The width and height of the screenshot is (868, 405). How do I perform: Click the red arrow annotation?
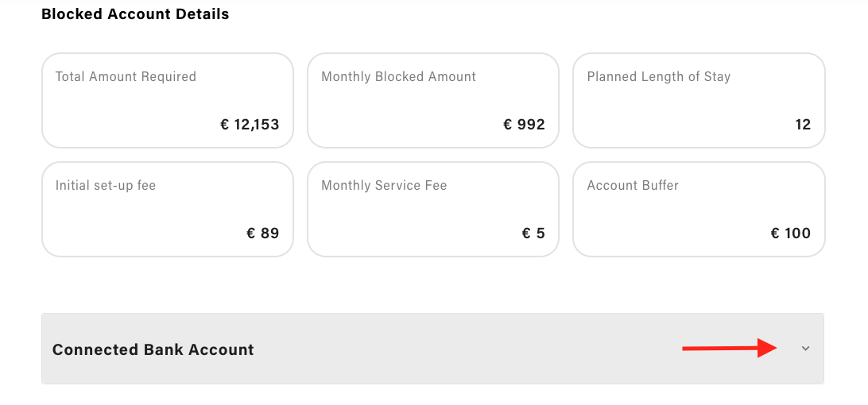click(729, 348)
